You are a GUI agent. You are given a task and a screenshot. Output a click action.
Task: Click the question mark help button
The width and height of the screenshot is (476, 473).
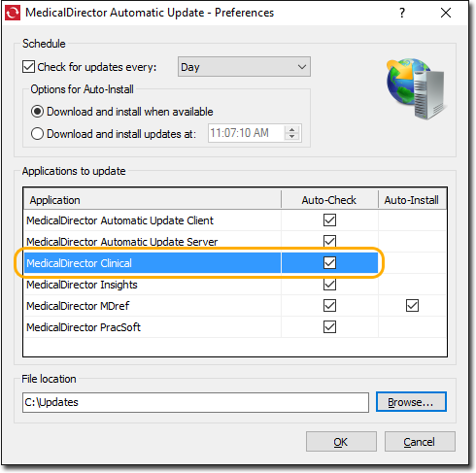click(x=402, y=13)
